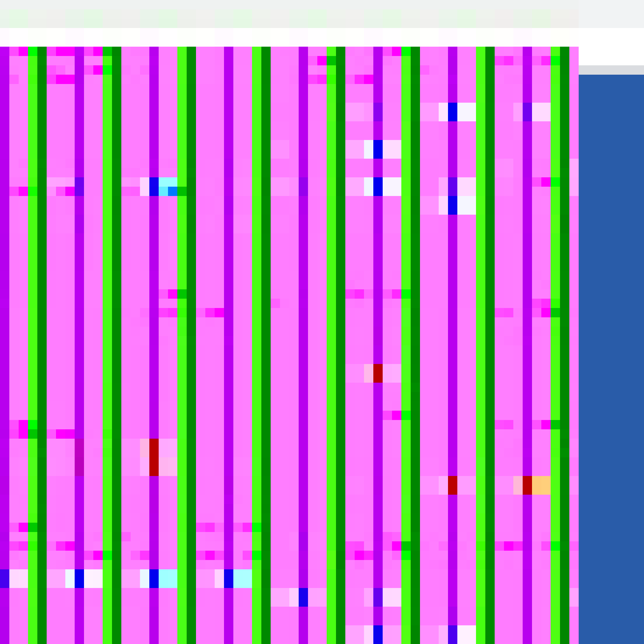Click the solid blue right-side panel
The width and height of the screenshot is (644, 644).
(x=611, y=333)
